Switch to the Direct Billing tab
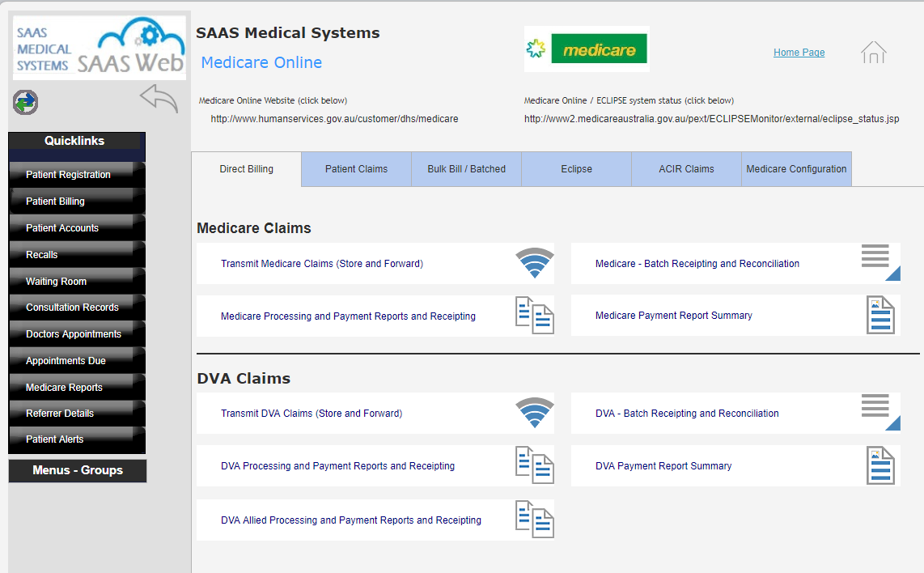Image resolution: width=924 pixels, height=573 pixels. 246,169
